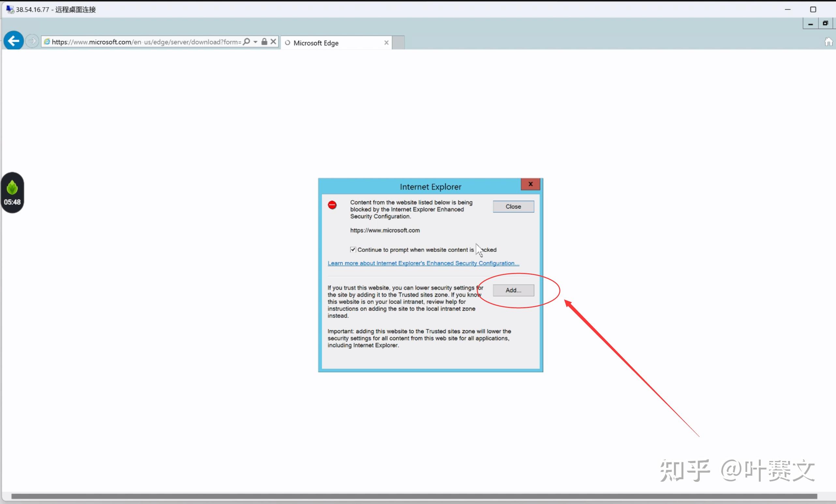This screenshot has width=836, height=504.
Task: Click the search magnifier in address bar
Action: click(x=247, y=41)
